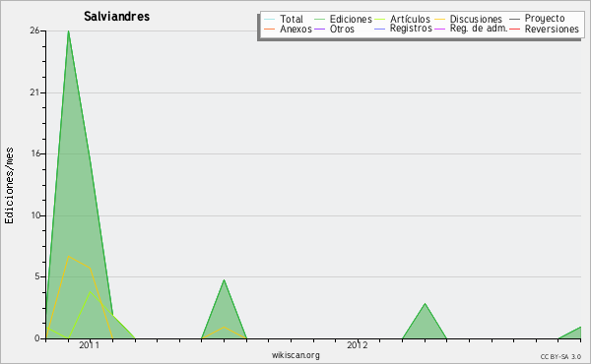Click the 2012 green peak near 3 edits

425,303
